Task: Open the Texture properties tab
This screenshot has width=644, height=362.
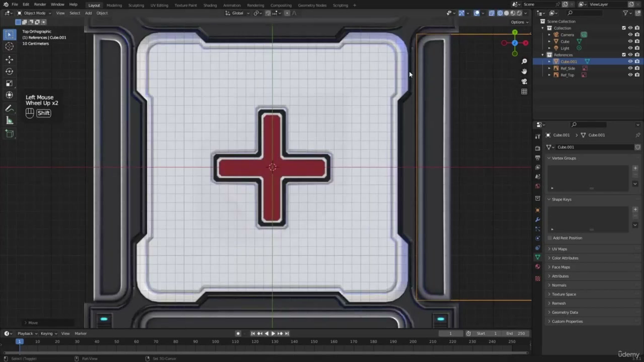Action: coord(538,279)
